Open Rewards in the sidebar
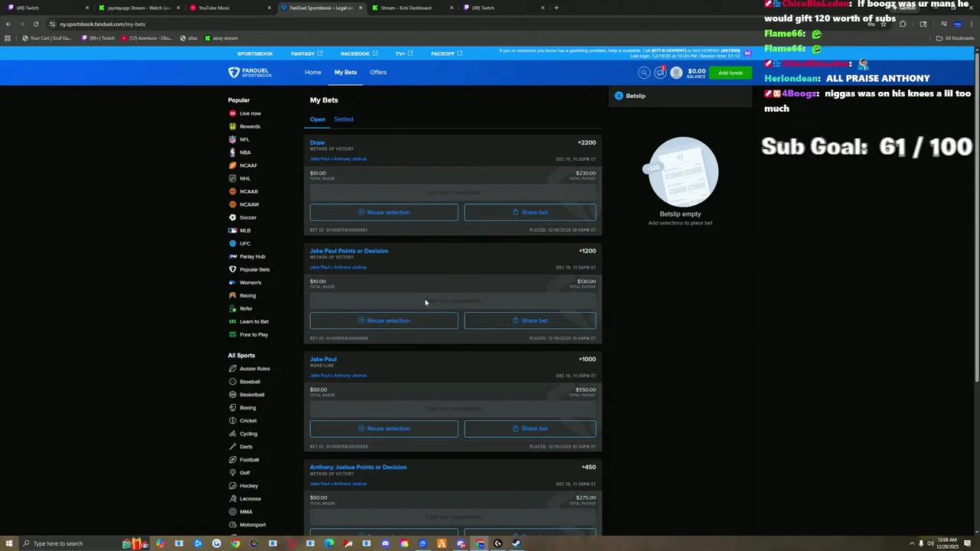Image resolution: width=980 pixels, height=551 pixels. click(x=250, y=126)
